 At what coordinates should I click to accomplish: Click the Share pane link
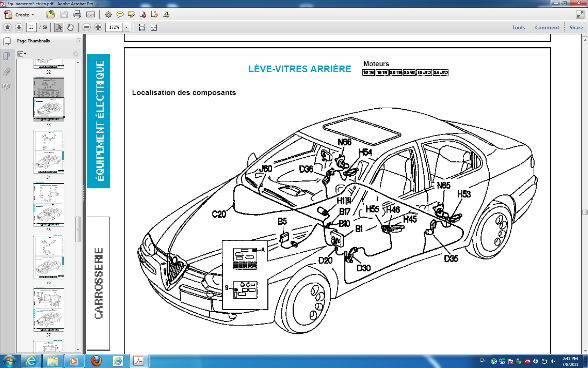click(x=576, y=27)
